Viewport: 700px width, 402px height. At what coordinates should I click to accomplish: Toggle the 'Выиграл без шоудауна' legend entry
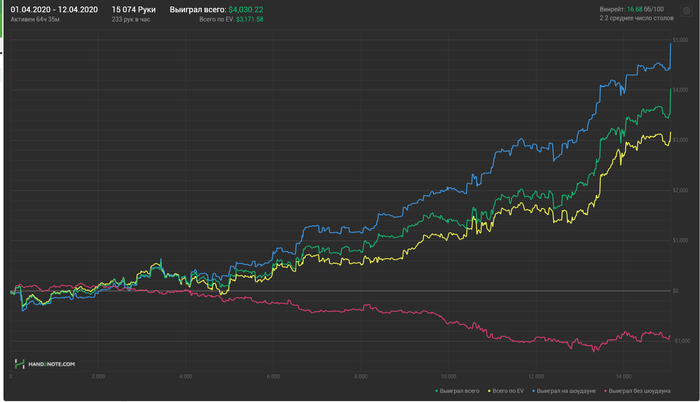[637, 391]
